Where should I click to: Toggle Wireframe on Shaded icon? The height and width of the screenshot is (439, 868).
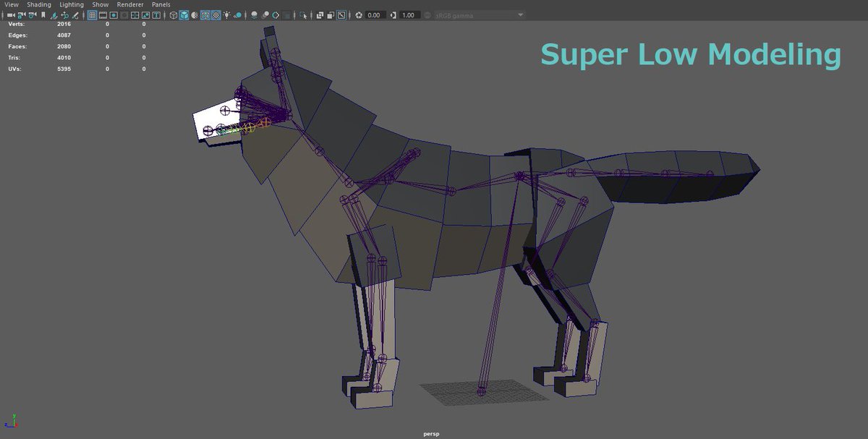205,15
